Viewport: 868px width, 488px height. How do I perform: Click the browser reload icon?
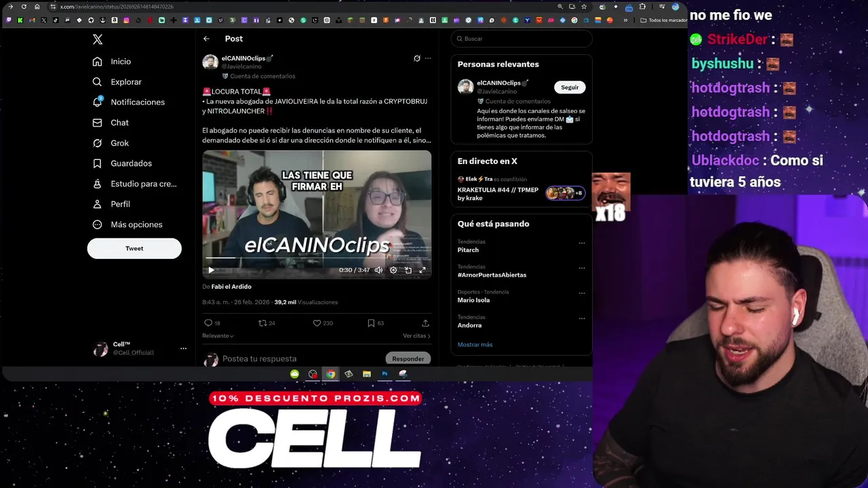(24, 7)
